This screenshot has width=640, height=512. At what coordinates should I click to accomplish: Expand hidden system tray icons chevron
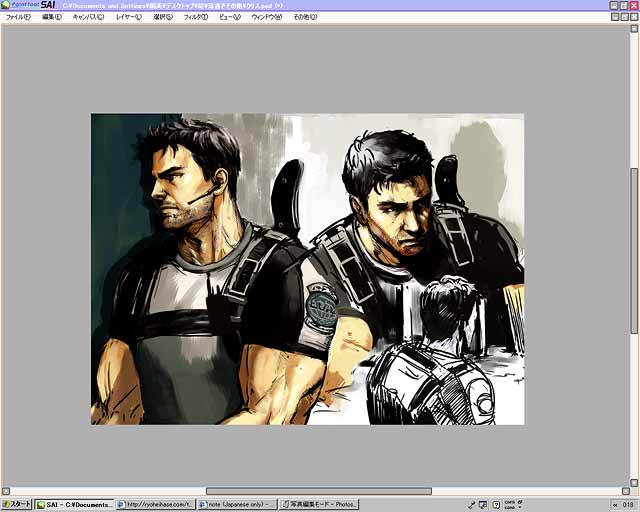tap(615, 505)
